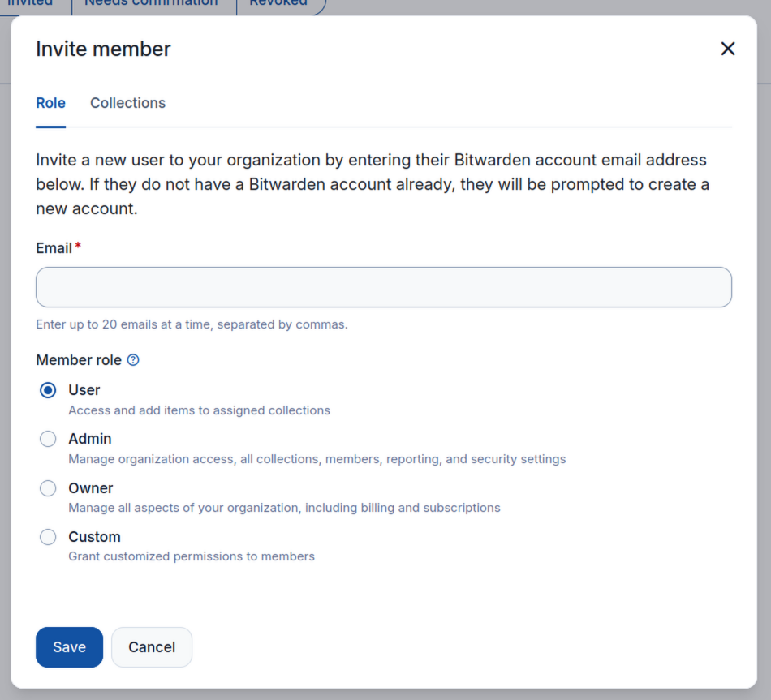
Task: Click the 'Enter up to 20 emails' hint text
Action: point(192,324)
